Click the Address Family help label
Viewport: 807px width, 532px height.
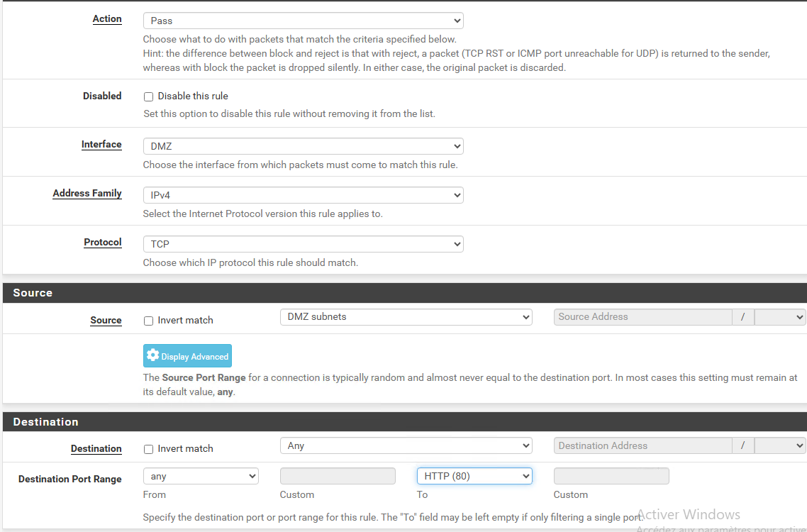point(87,194)
